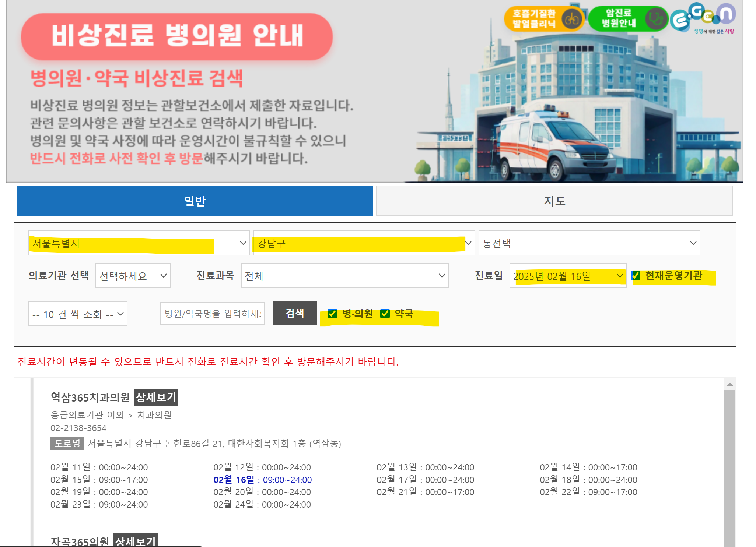756x547 pixels.
Task: Click scrollbar up arrow in results list
Action: pos(729,384)
